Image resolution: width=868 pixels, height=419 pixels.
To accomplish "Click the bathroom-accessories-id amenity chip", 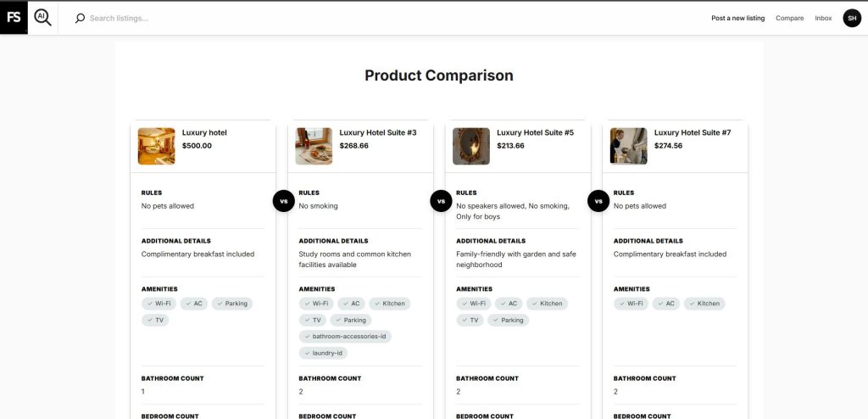I will [345, 337].
